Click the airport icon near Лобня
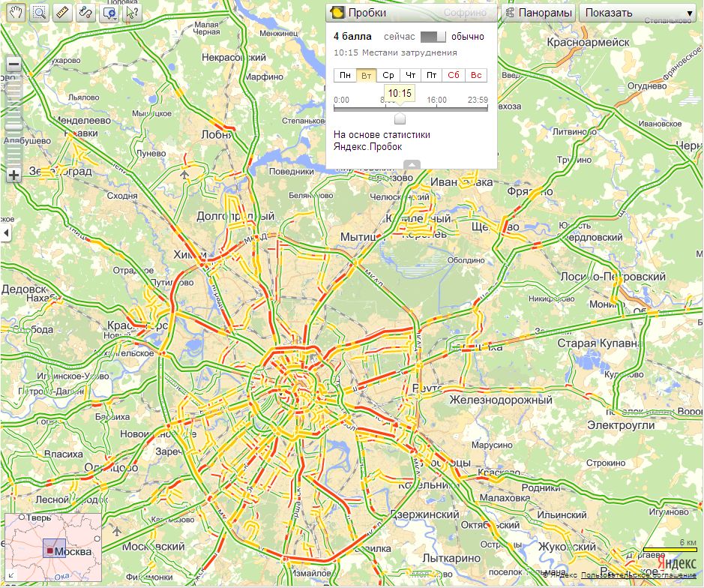 coord(184,174)
